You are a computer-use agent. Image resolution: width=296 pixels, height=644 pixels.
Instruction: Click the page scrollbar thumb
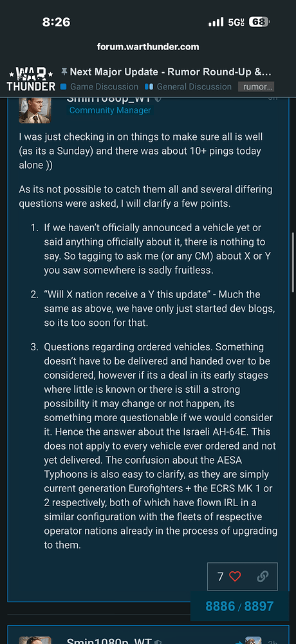293,263
